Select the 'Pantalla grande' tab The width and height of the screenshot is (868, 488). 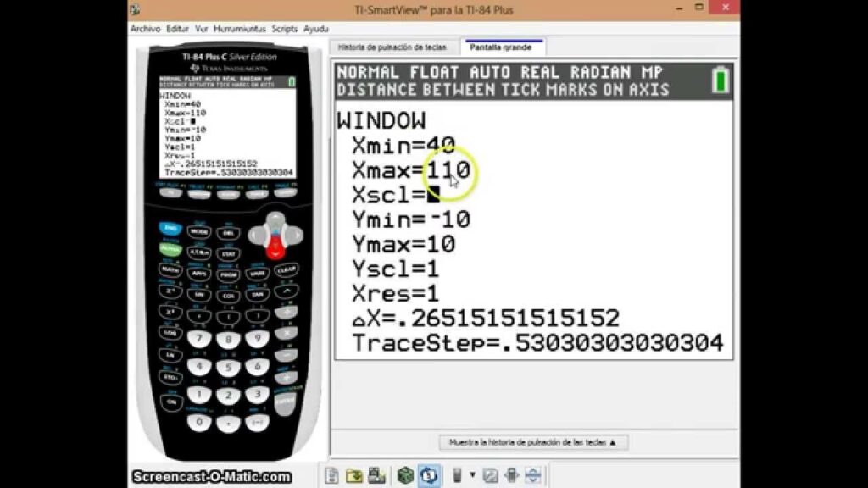pyautogui.click(x=501, y=47)
